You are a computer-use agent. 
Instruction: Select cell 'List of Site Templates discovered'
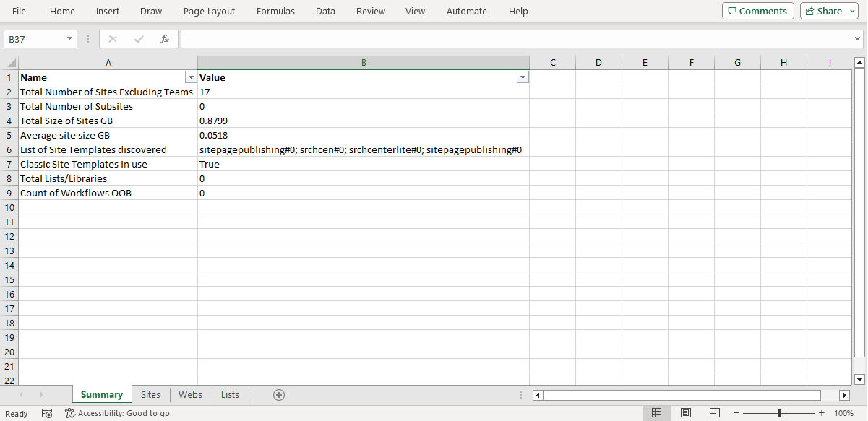(x=108, y=149)
